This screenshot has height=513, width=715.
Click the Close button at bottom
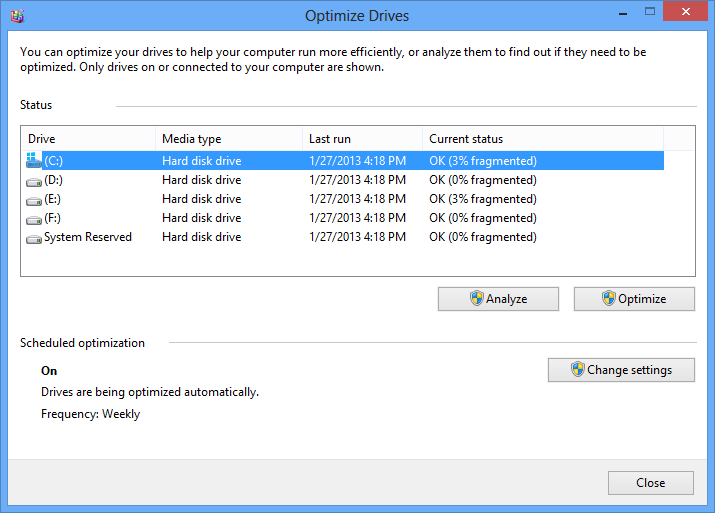click(x=651, y=483)
